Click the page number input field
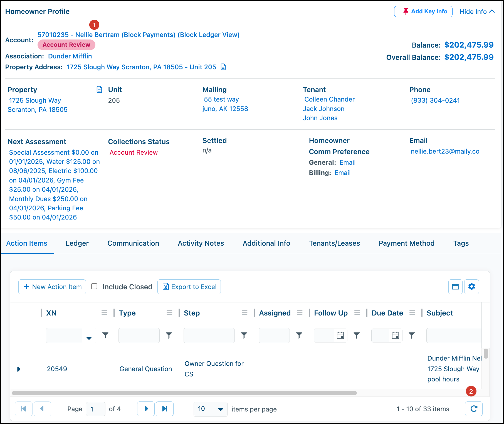This screenshot has height=424, width=504. 96,409
